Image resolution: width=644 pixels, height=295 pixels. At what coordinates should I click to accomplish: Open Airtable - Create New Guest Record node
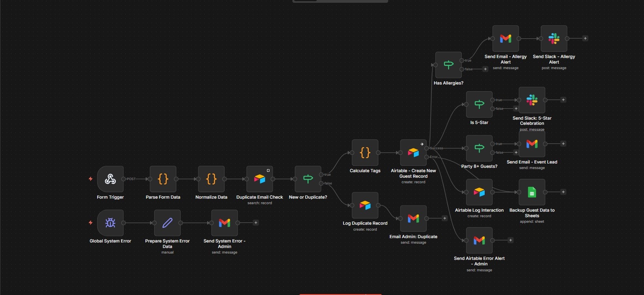(x=414, y=152)
